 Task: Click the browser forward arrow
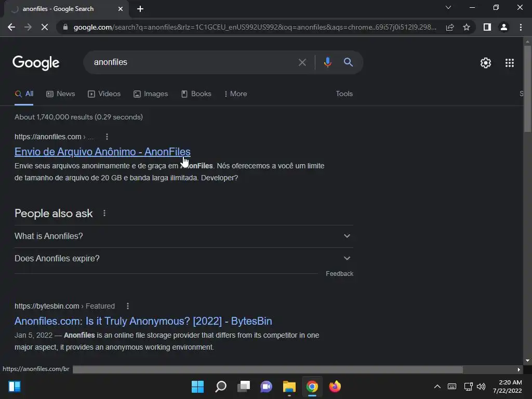[28, 27]
